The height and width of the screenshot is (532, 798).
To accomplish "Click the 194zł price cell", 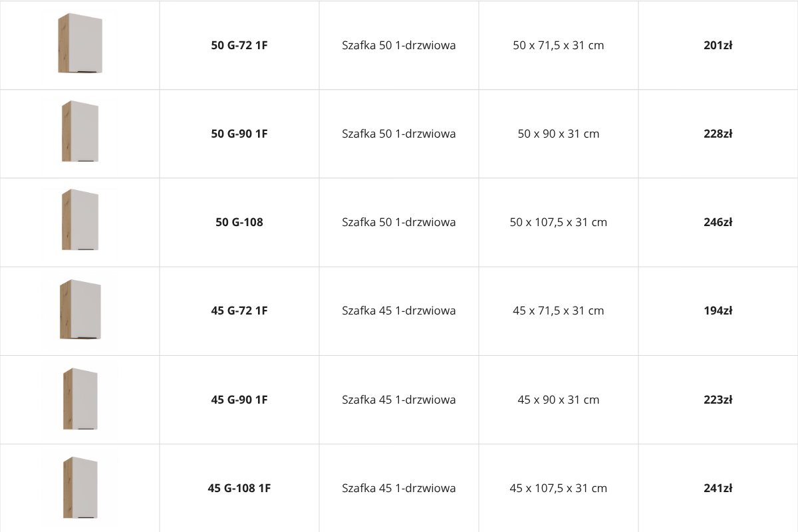I will [x=718, y=311].
